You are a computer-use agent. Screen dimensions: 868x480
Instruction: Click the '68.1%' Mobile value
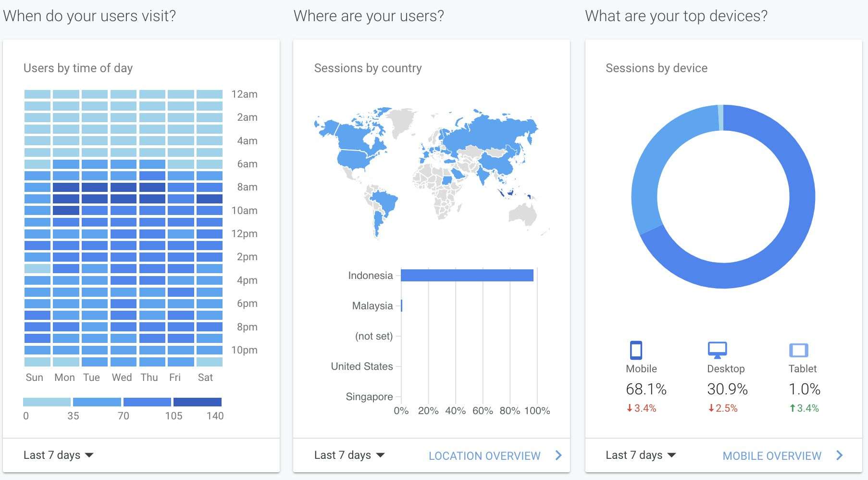click(x=646, y=389)
